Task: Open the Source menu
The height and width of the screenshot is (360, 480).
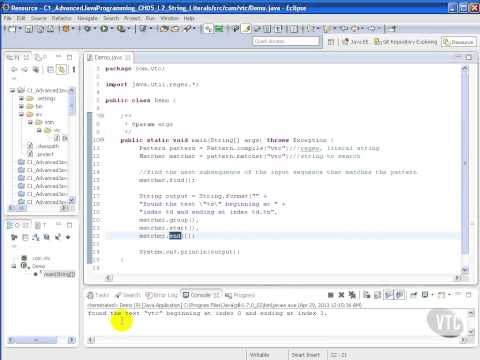Action: point(39,18)
